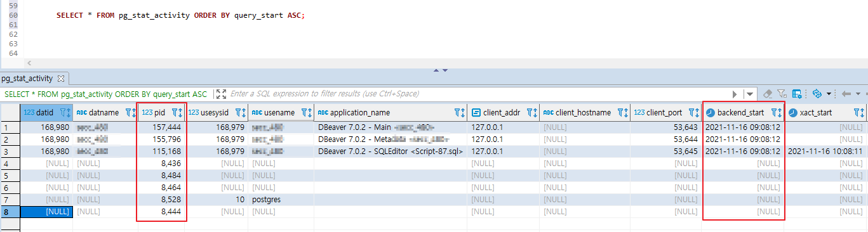The image size is (868, 232).
Task: Open filter history dropdown arrow
Action: 750,94
